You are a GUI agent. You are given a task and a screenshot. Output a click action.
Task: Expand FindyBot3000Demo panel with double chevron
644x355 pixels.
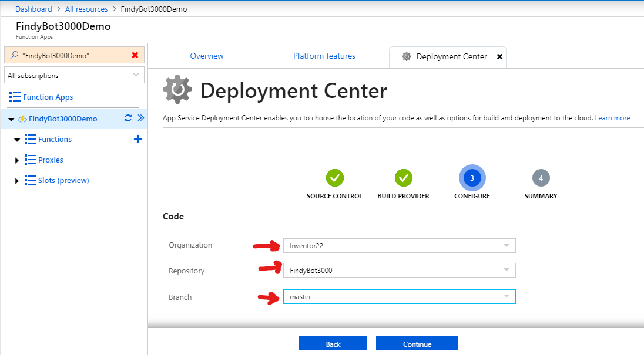141,118
